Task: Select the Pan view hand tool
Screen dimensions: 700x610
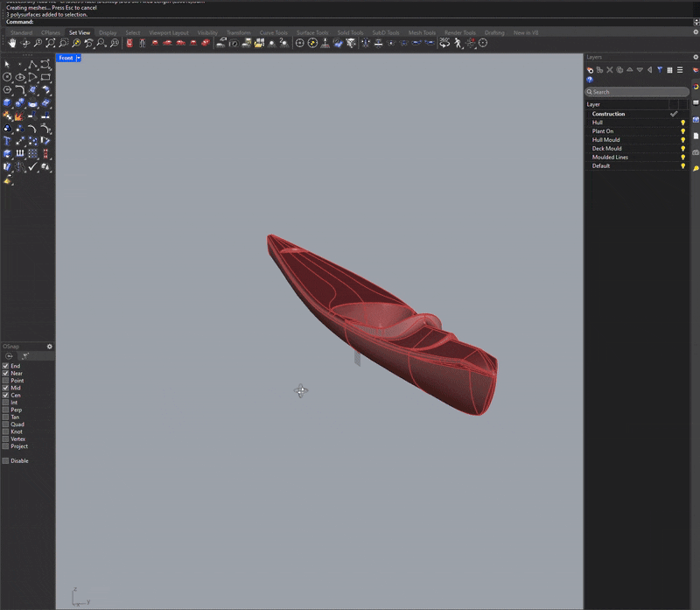Action: click(12, 43)
